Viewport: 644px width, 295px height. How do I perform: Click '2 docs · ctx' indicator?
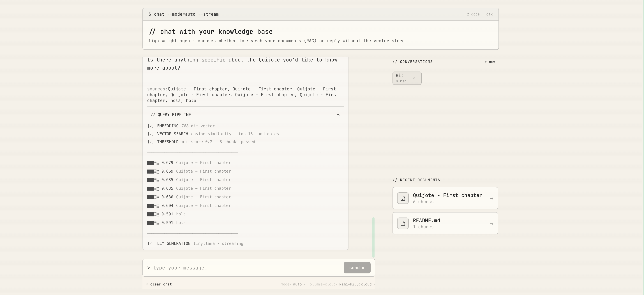479,14
